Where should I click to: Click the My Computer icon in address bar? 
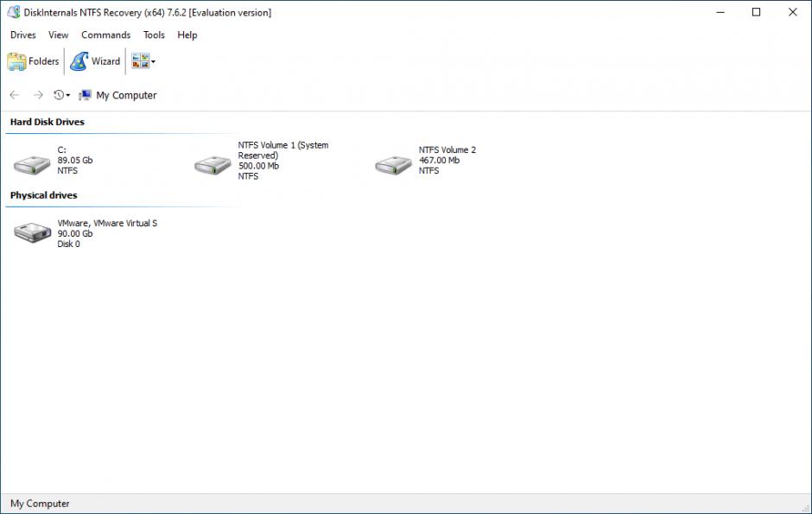coord(85,95)
